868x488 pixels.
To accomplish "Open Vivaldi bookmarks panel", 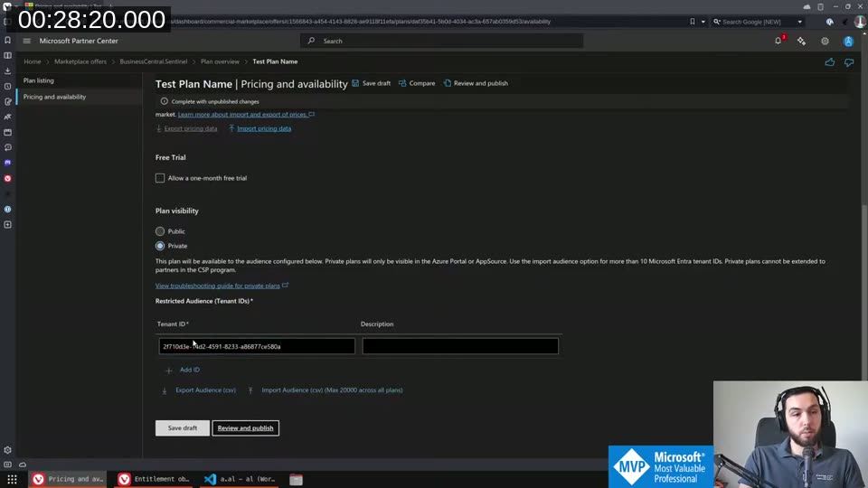I will (x=8, y=41).
